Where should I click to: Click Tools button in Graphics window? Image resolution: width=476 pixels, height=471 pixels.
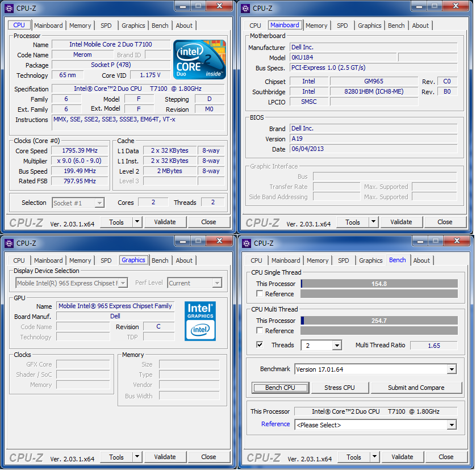(116, 457)
